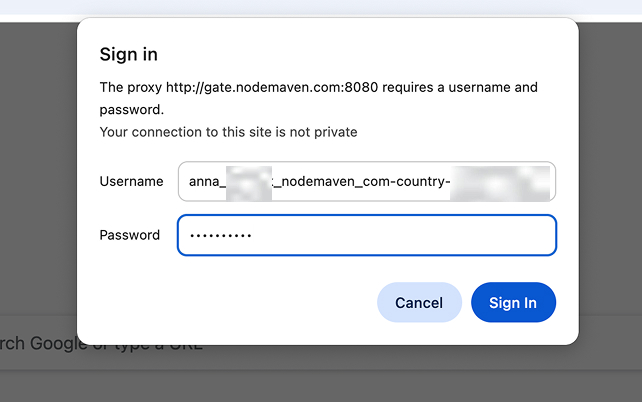Image resolution: width=642 pixels, height=402 pixels.
Task: Click the blurred section right after "anna_"
Action: click(248, 182)
